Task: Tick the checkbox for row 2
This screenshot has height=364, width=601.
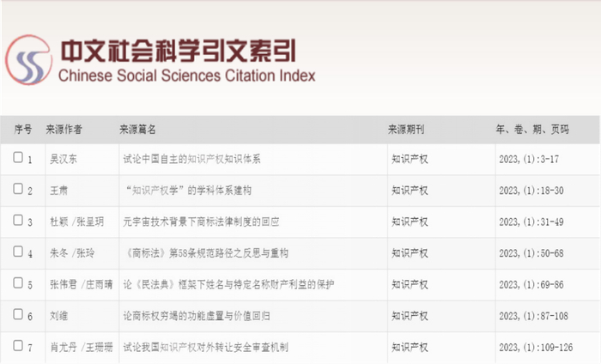Action: (18, 189)
